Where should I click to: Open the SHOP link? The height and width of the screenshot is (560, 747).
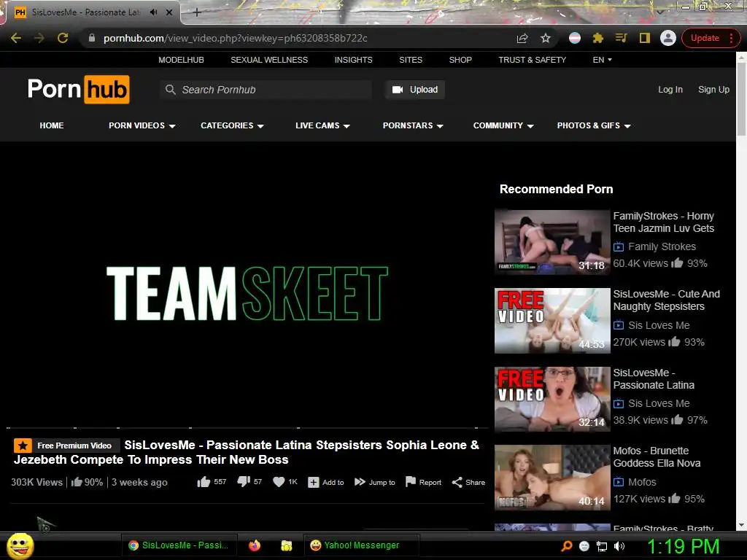pos(460,60)
